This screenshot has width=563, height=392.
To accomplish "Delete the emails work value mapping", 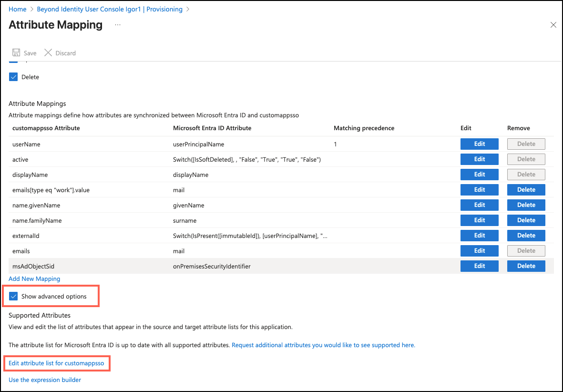I will (526, 190).
